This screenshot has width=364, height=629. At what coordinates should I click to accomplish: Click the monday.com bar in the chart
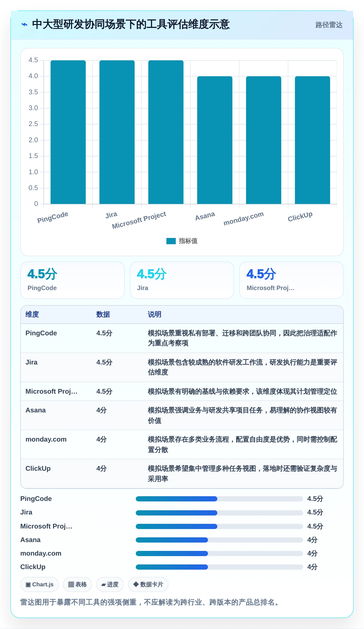pyautogui.click(x=264, y=140)
